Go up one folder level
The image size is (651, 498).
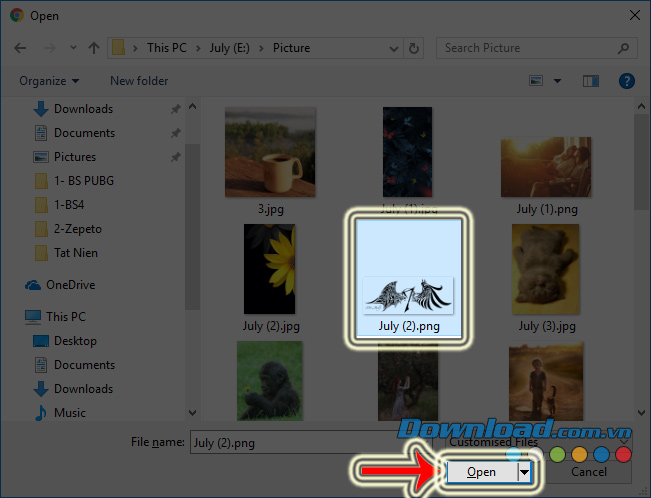(x=94, y=48)
